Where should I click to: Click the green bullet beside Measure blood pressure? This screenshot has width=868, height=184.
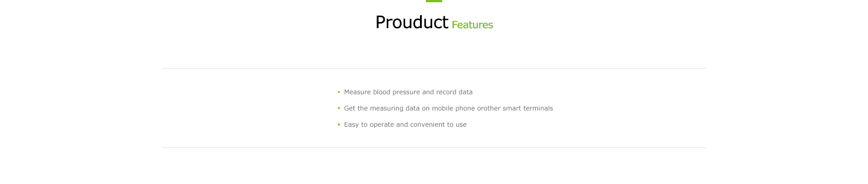[x=339, y=92]
